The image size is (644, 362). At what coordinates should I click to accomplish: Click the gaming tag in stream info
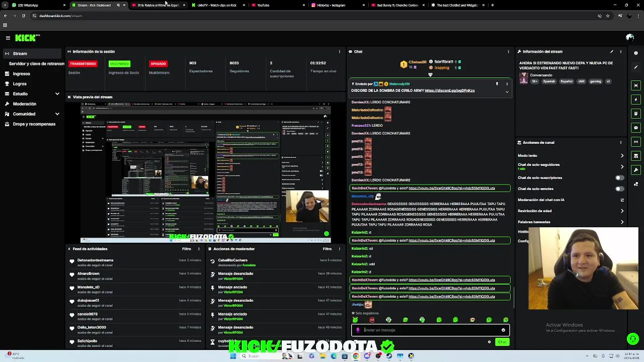pos(596,81)
